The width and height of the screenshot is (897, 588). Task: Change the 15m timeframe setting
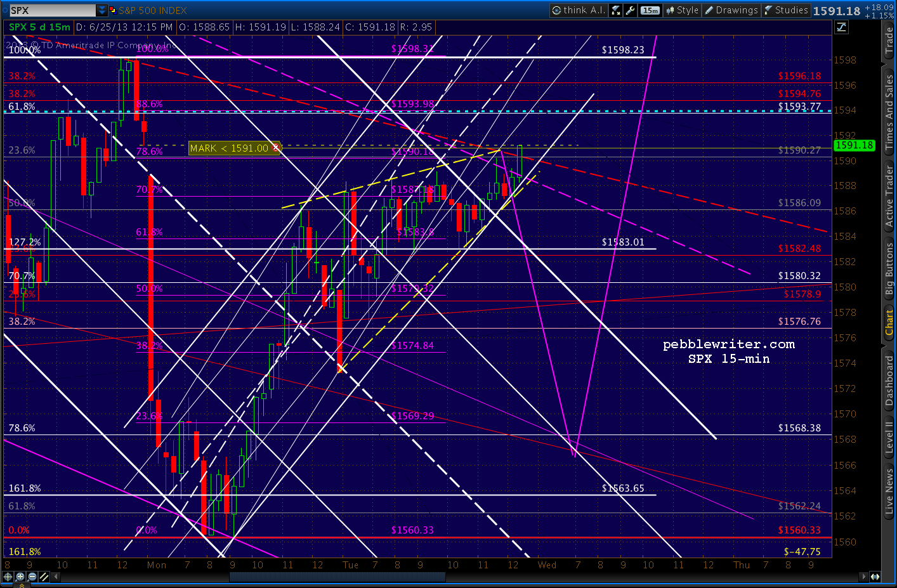pyautogui.click(x=650, y=10)
